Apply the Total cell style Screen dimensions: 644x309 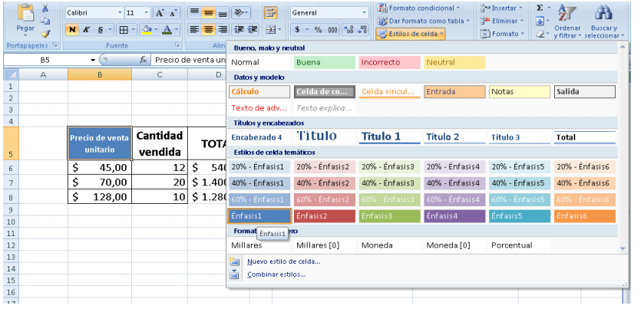point(585,137)
